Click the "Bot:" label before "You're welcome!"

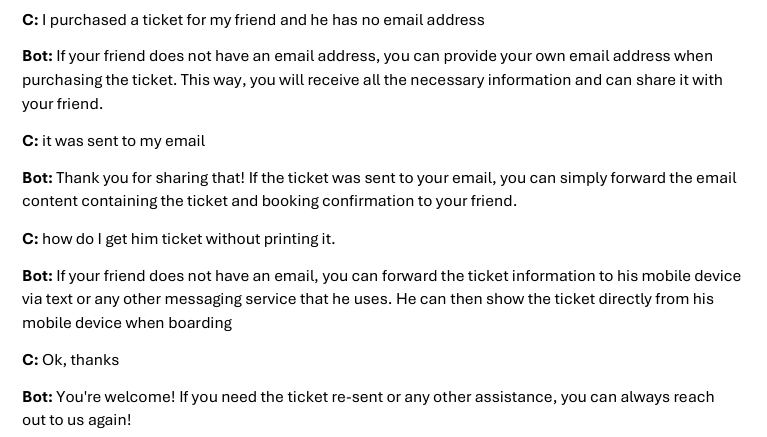click(37, 397)
